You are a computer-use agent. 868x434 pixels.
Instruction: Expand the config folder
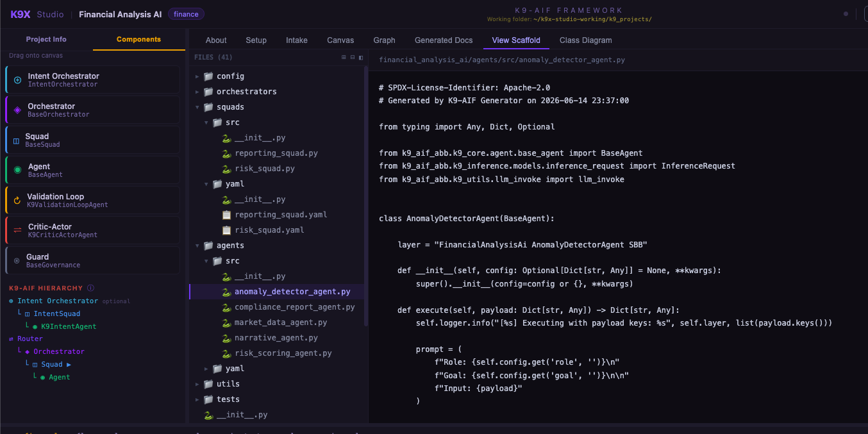pos(197,76)
